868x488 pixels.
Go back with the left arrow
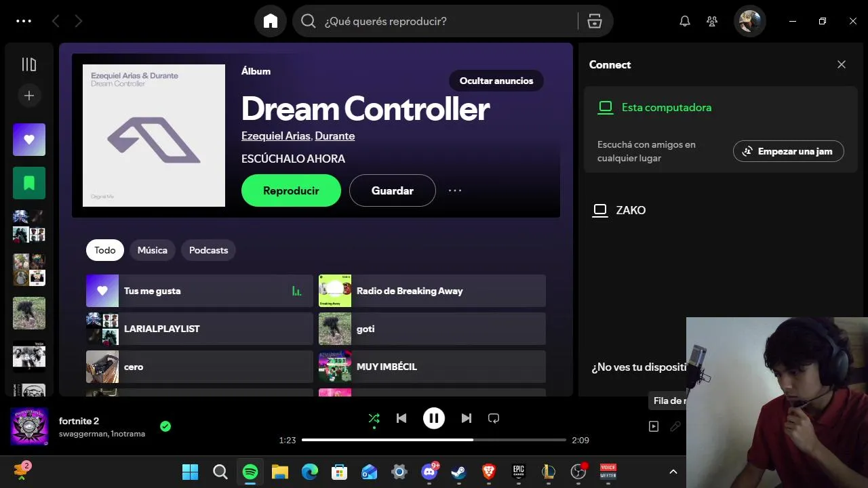coord(56,21)
